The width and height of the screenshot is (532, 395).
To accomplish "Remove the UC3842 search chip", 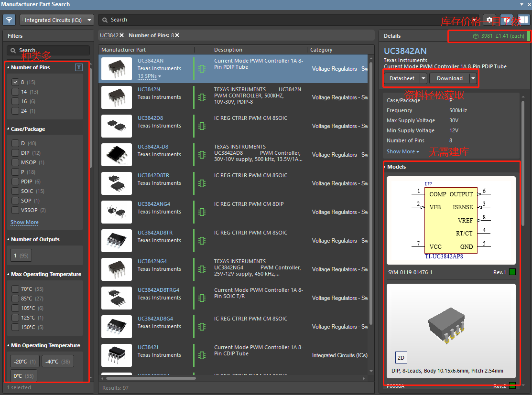I will tap(121, 35).
